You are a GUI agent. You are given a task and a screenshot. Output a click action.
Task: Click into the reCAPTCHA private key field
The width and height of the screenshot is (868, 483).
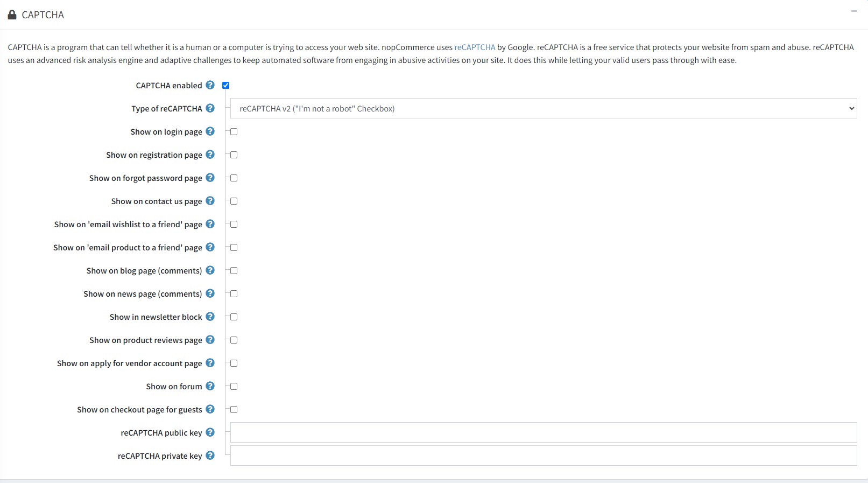(543, 456)
